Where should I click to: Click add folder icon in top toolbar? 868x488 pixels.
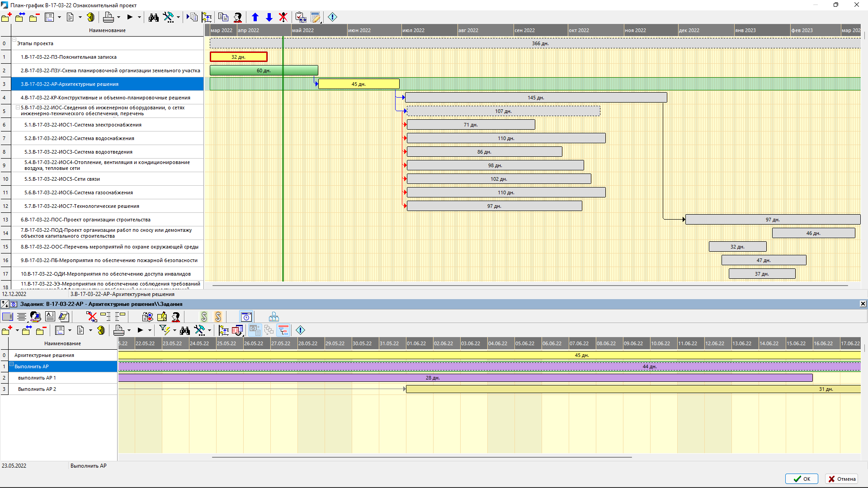click(x=6, y=17)
